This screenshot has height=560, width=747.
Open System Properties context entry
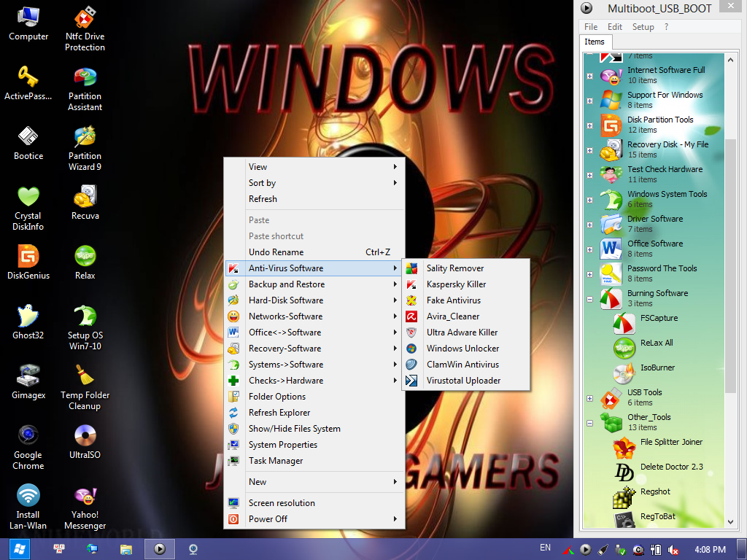point(314,444)
